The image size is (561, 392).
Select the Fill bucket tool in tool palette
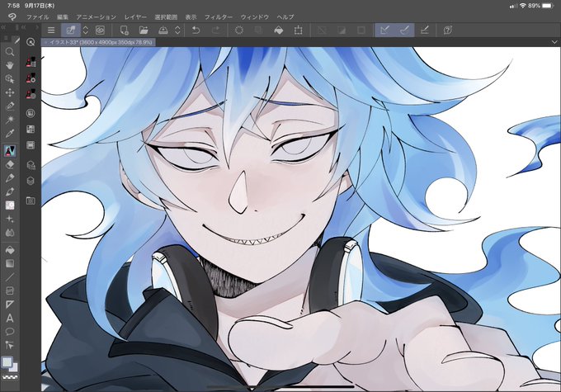click(10, 250)
